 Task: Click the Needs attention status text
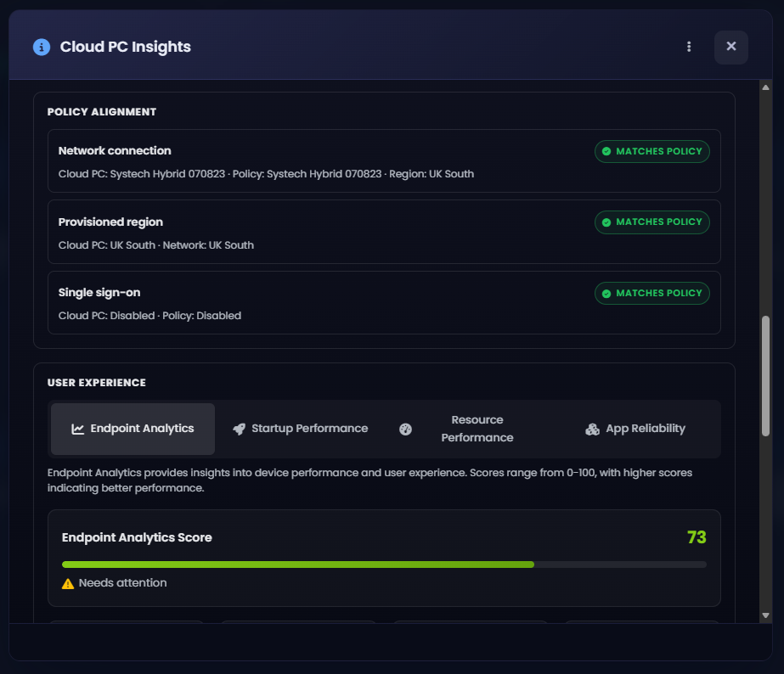(122, 583)
